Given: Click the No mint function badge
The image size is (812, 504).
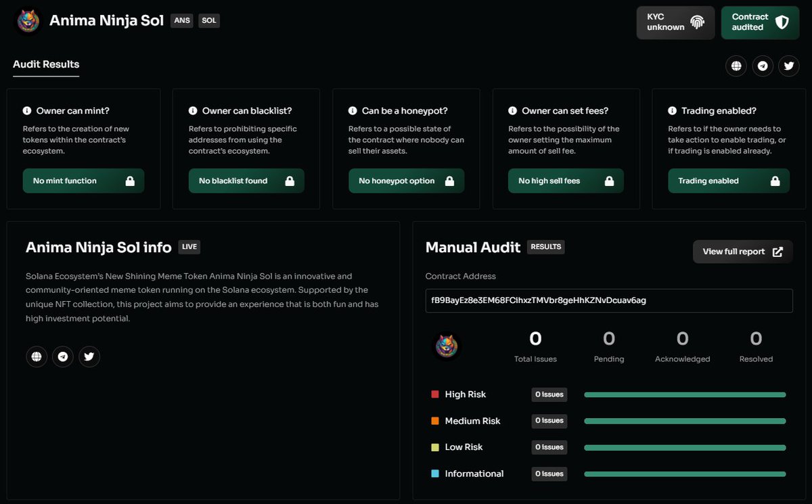Looking at the screenshot, I should [84, 181].
